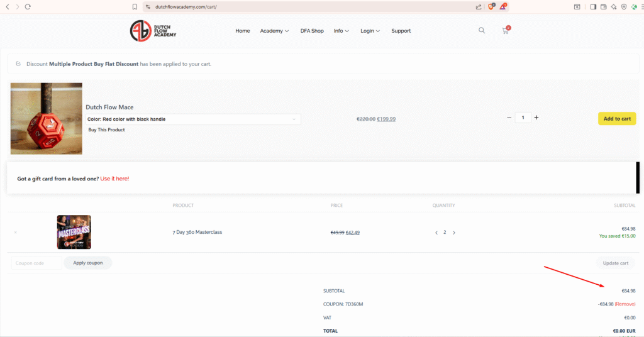Click the €199.99 mace price
644x337 pixels.
[386, 119]
